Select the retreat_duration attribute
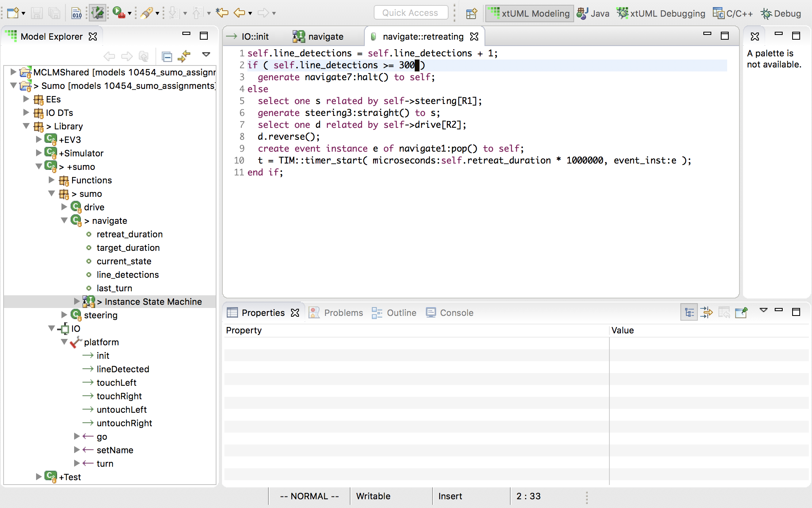The image size is (812, 508). click(129, 234)
